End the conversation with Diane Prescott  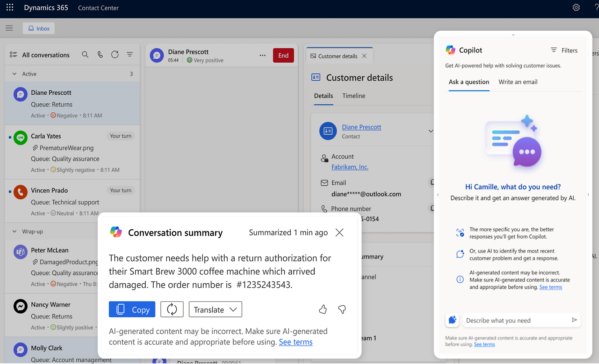283,55
